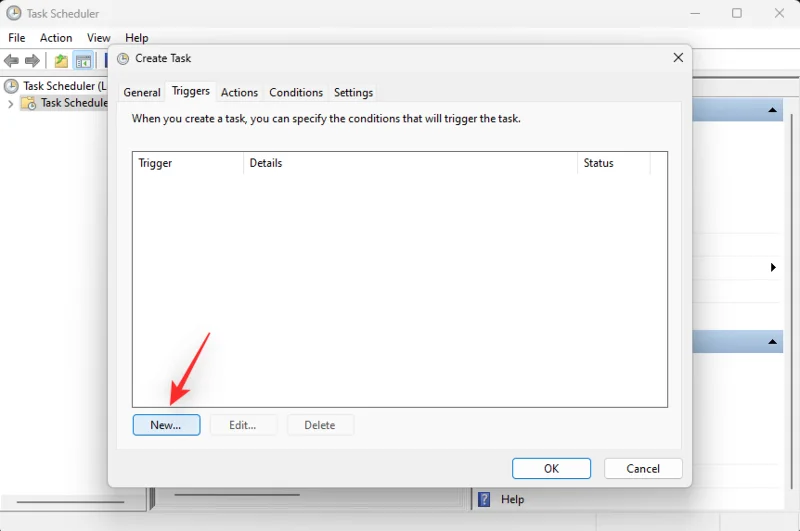Select the Triggers tab
Screen dimensions: 800x531
[x=191, y=91]
